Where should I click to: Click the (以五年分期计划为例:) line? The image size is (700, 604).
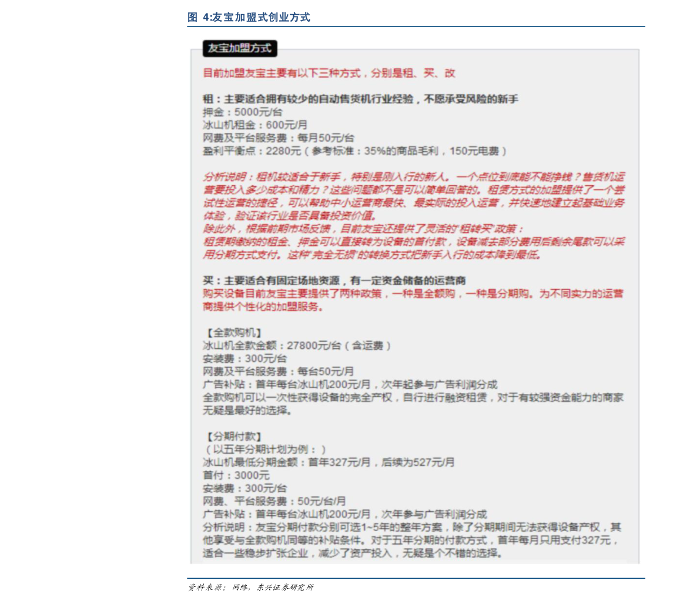pos(264,449)
